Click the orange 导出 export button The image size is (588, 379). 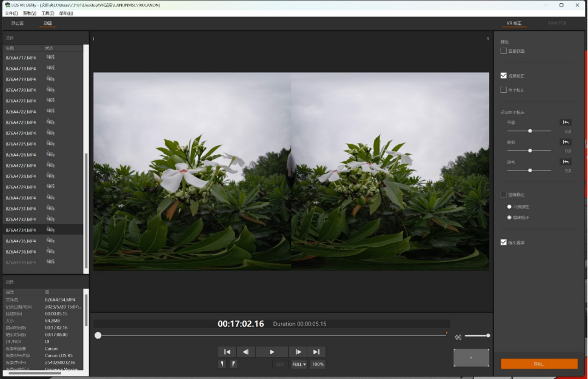[x=539, y=364]
